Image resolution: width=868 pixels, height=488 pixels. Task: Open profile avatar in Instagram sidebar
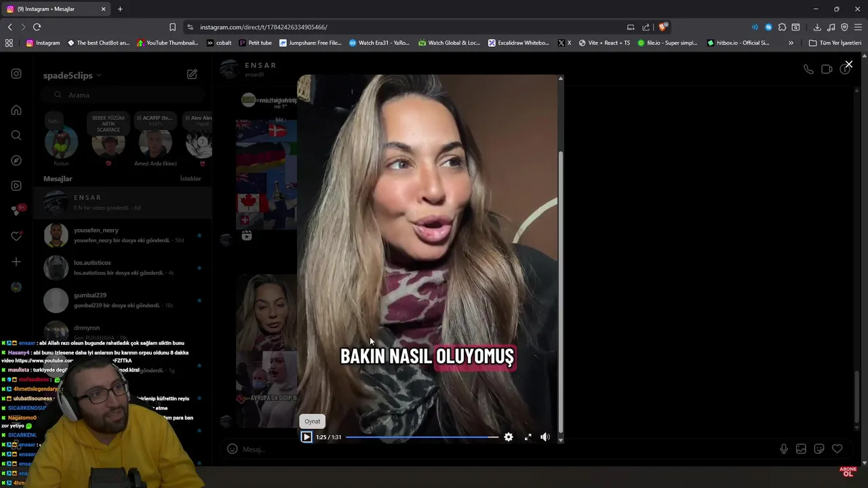click(x=16, y=287)
